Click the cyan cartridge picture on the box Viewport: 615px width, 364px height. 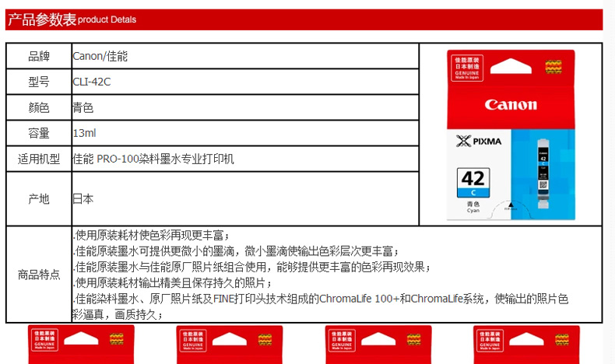click(543, 174)
